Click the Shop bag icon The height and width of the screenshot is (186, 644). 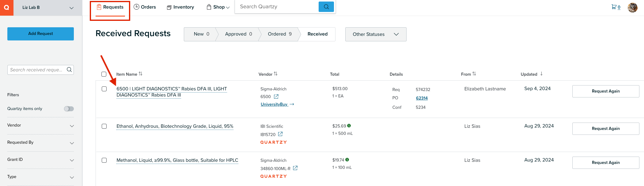tap(209, 7)
